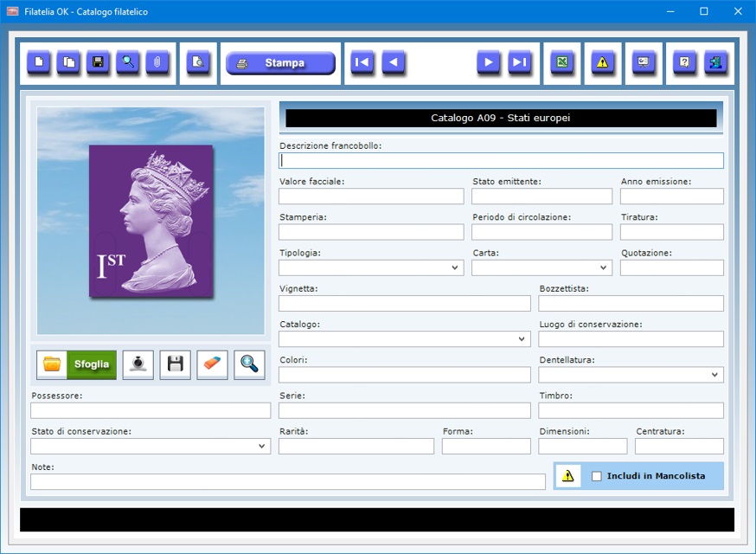Enable Includi in Mancolista checkbox

[x=597, y=476]
